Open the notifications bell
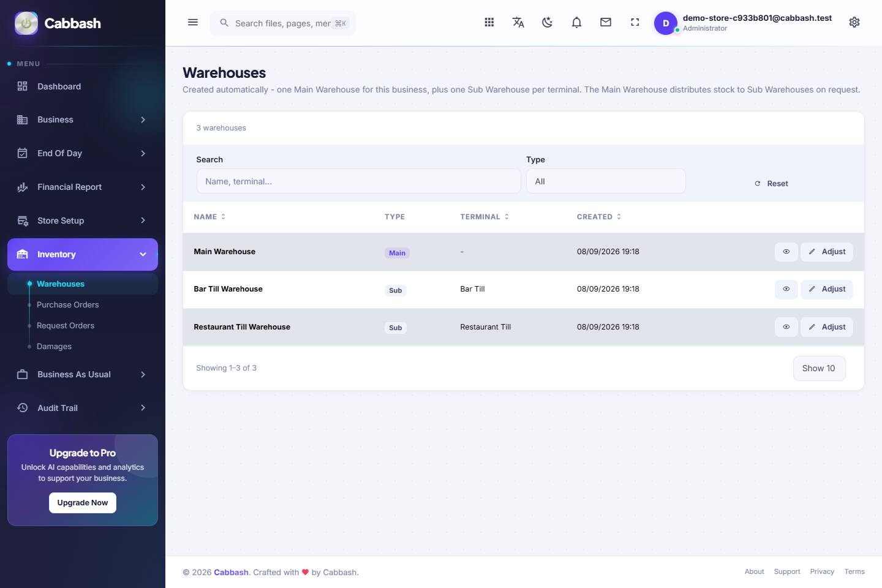This screenshot has height=588, width=882. [576, 23]
